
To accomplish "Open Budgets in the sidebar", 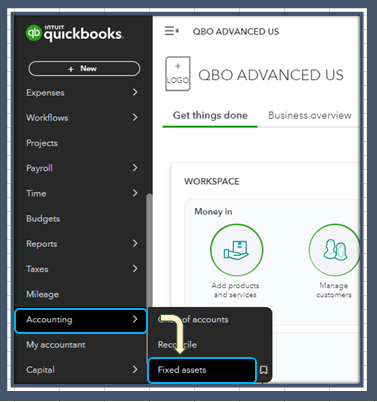I will (43, 219).
